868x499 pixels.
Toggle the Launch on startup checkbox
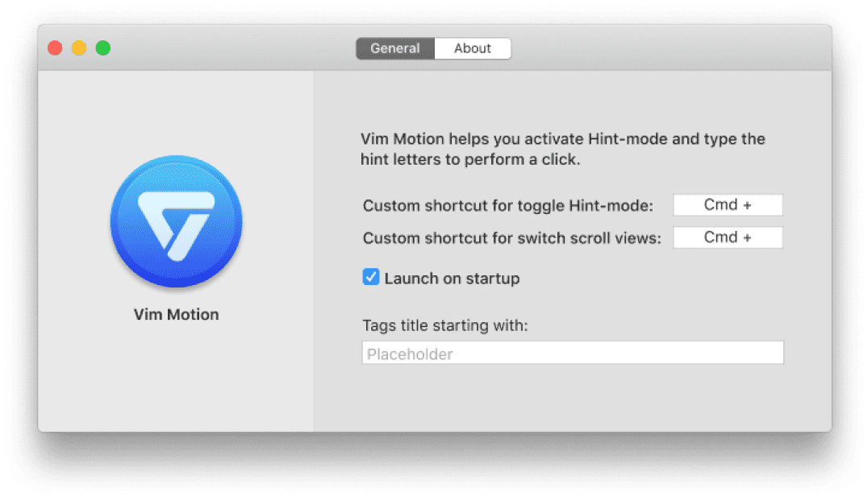click(370, 276)
